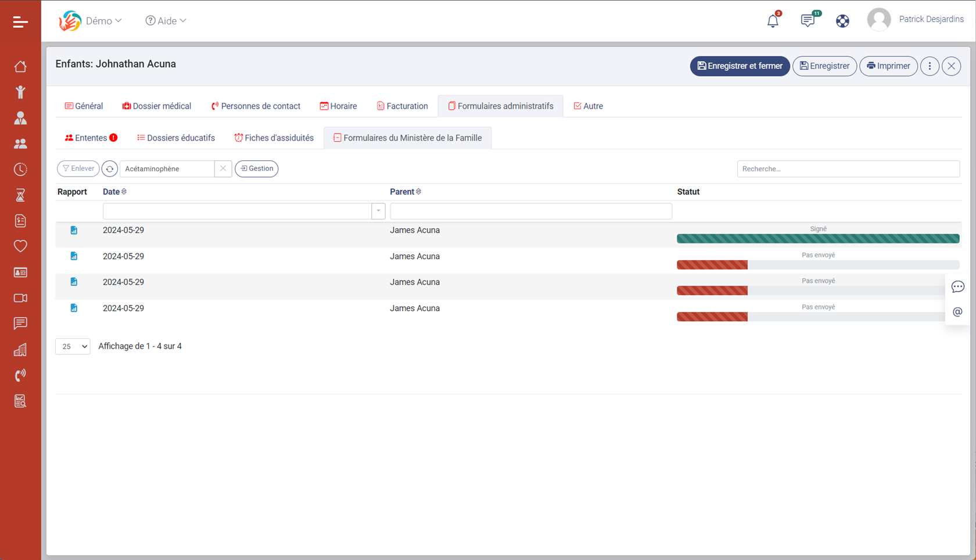Open the floating chat bubble icon
976x560 pixels.
957,287
